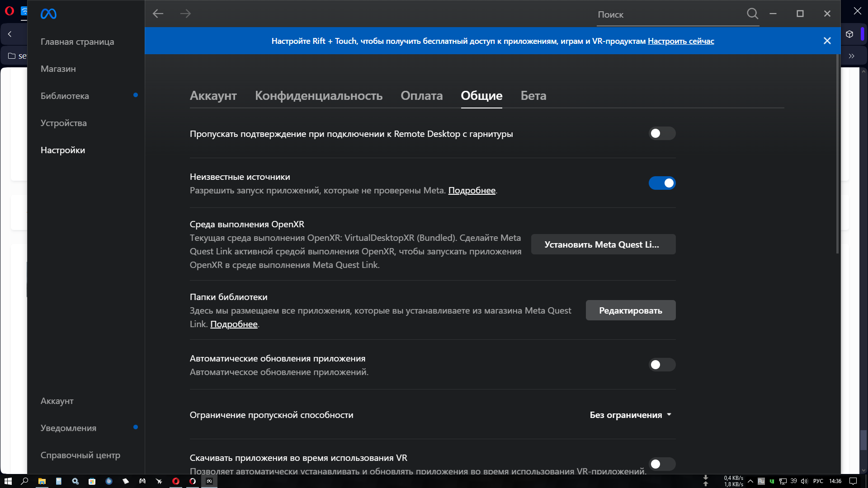The height and width of the screenshot is (488, 868).
Task: Open File Explorer from the taskbar
Action: point(42,481)
